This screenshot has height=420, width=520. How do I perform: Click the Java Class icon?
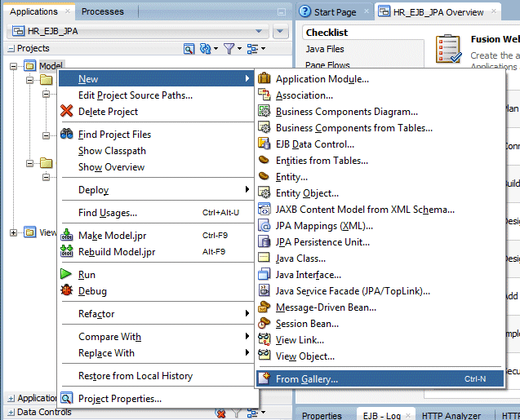(x=264, y=258)
